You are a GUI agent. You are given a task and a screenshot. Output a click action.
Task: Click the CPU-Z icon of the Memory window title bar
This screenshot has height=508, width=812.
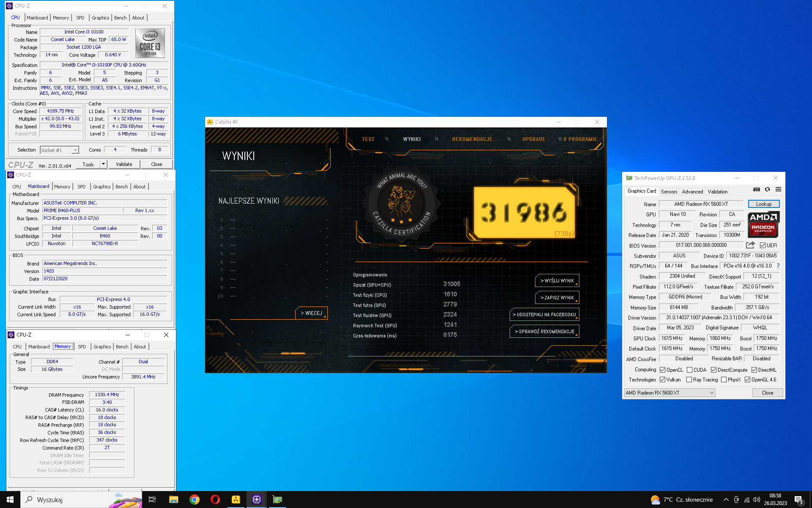(x=11, y=335)
